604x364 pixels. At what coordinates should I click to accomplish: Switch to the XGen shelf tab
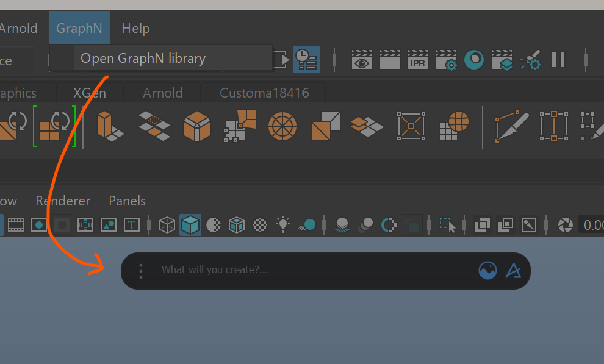tap(89, 93)
